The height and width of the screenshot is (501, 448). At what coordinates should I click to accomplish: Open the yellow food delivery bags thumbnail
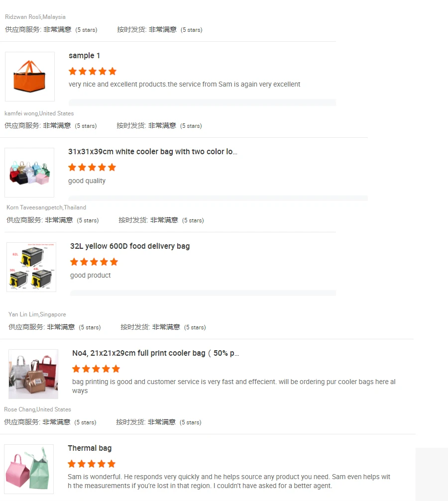pyautogui.click(x=31, y=267)
